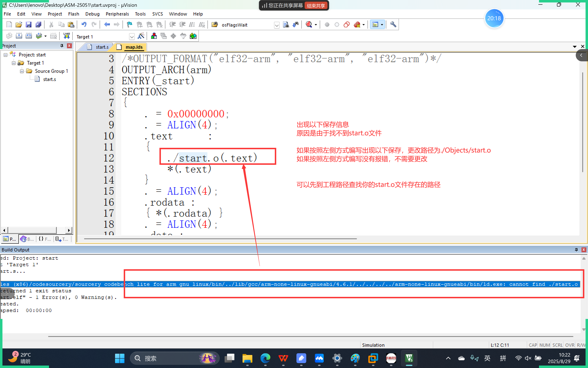Viewport: 588px width, 368px height.
Task: Open the osFlagsWait find dropdown arrow
Action: [276, 25]
